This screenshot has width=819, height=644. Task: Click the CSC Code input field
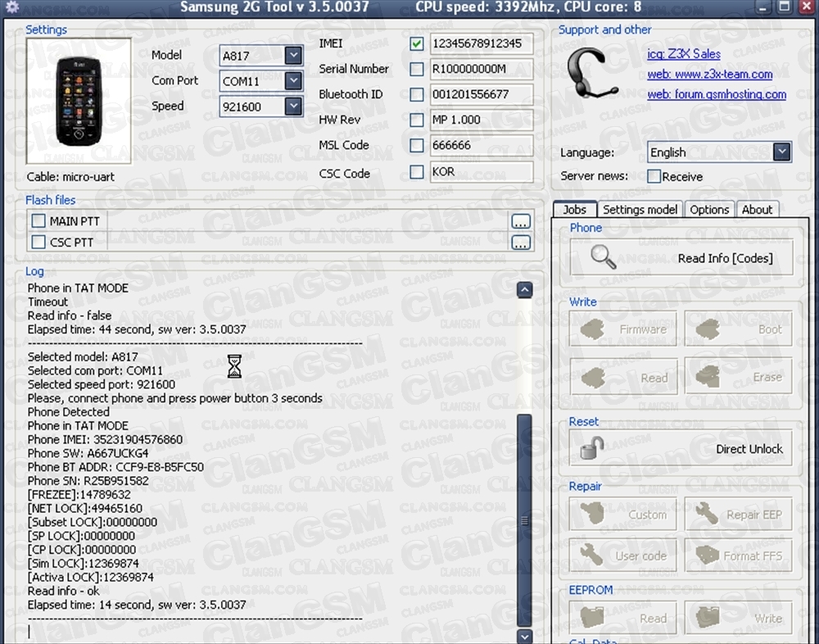481,172
